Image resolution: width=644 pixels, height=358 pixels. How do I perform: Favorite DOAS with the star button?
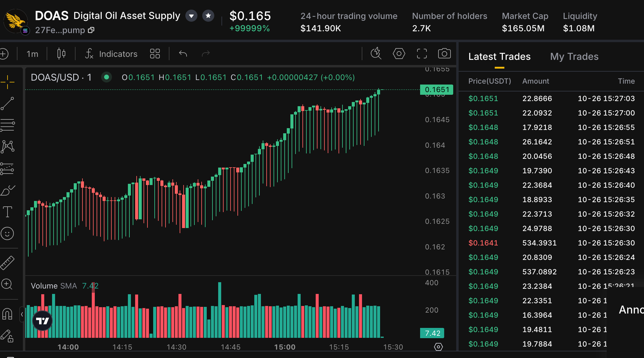tap(208, 16)
